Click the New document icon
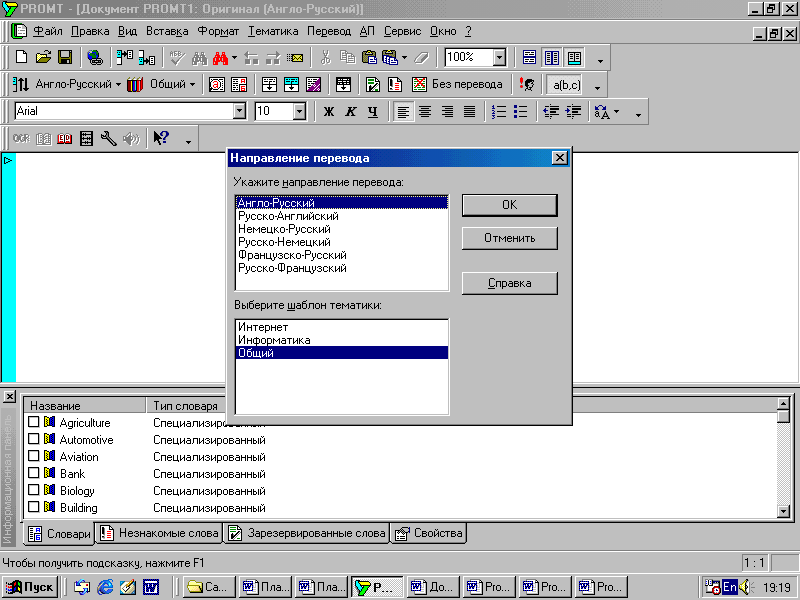The height and width of the screenshot is (600, 800). pos(21,57)
